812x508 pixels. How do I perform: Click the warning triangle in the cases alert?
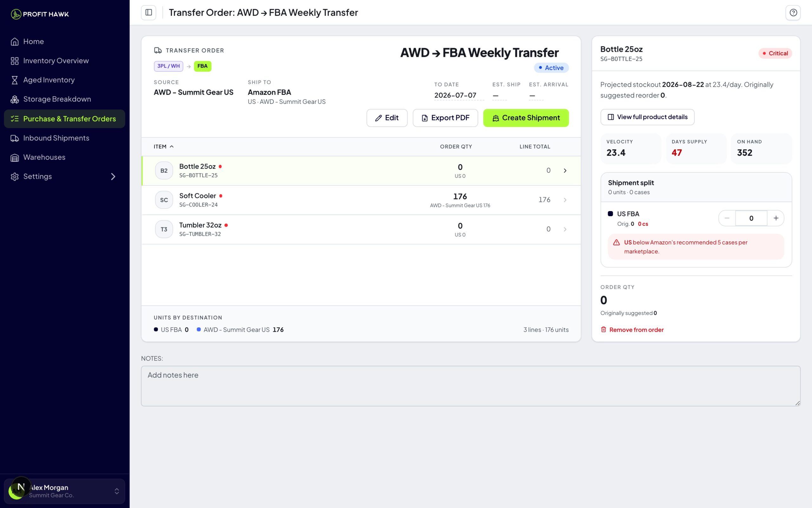point(616,242)
